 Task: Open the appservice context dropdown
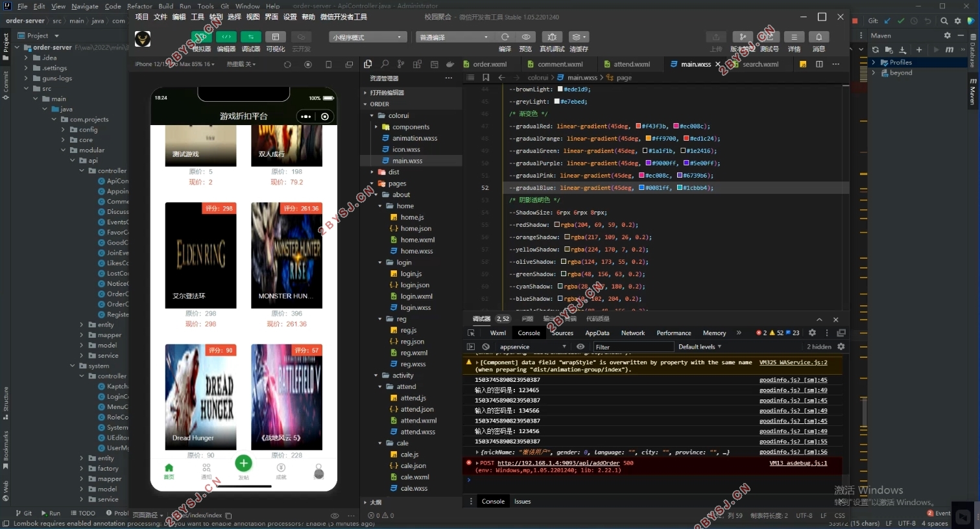[532, 347]
